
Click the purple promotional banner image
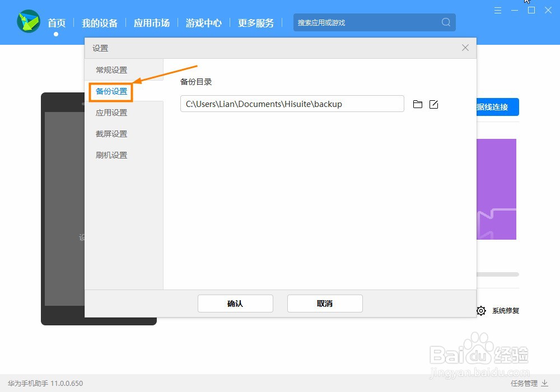496,189
